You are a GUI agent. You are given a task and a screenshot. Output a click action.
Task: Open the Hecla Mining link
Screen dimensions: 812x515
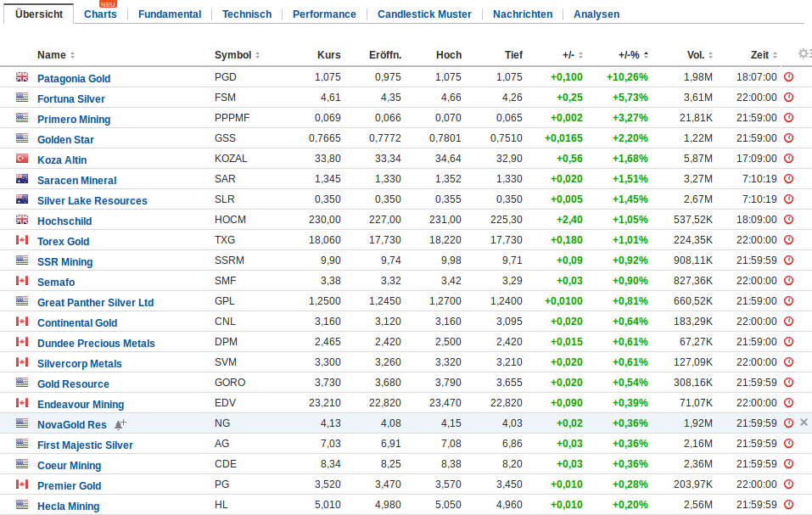click(x=69, y=507)
